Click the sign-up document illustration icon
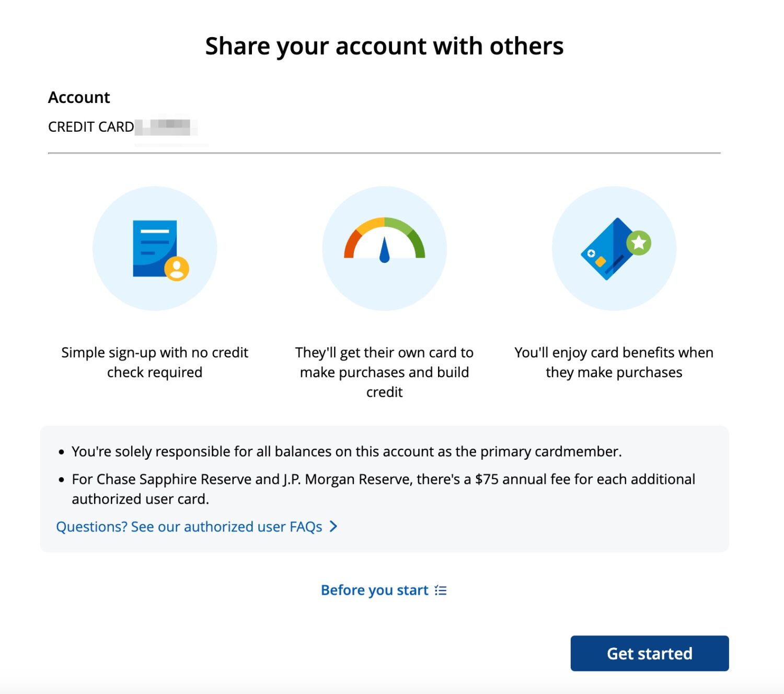784x694 pixels. click(156, 248)
